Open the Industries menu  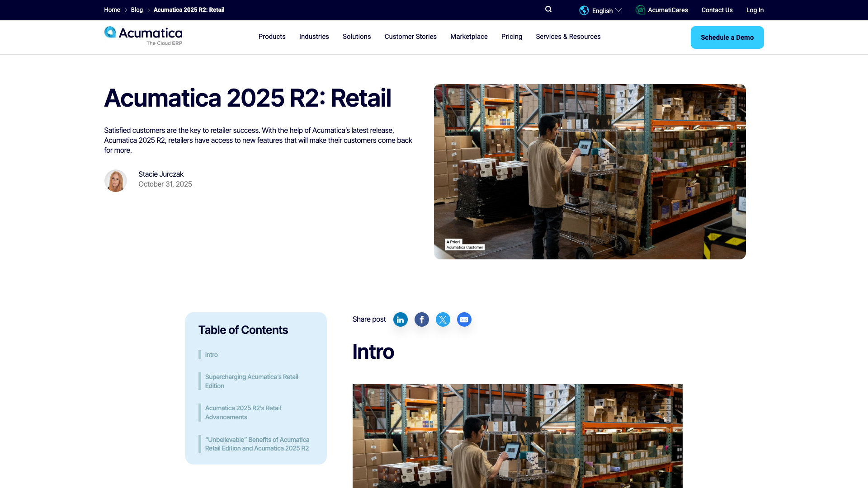pos(314,37)
